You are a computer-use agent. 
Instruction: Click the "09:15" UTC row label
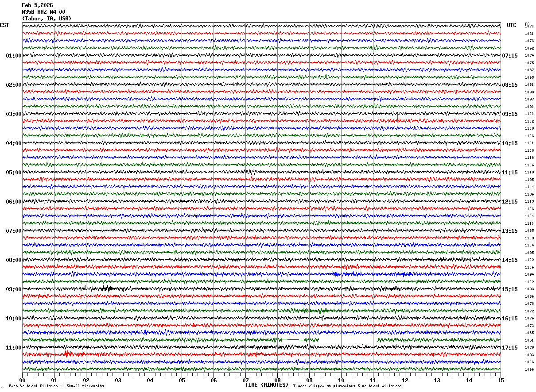[510, 114]
